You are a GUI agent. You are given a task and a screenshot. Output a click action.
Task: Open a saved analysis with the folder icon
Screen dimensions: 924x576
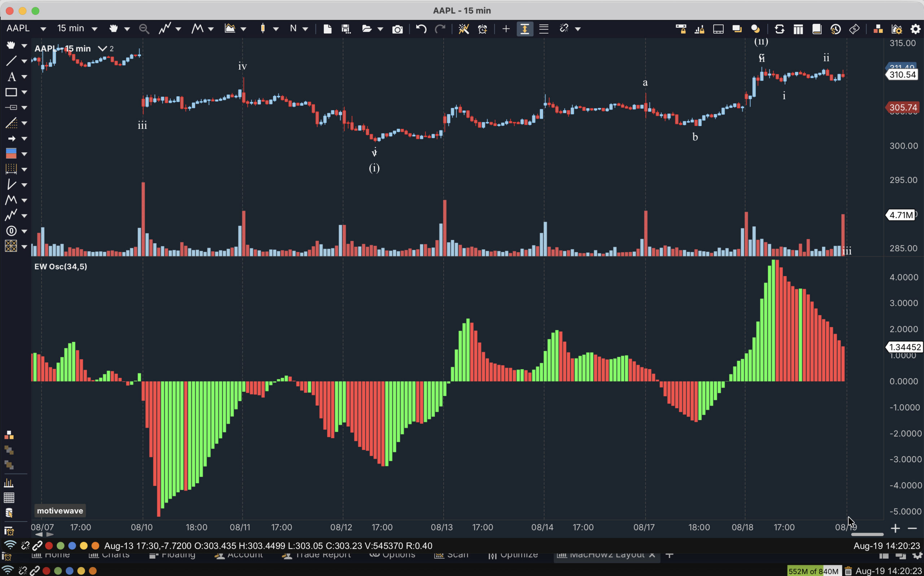tap(366, 29)
